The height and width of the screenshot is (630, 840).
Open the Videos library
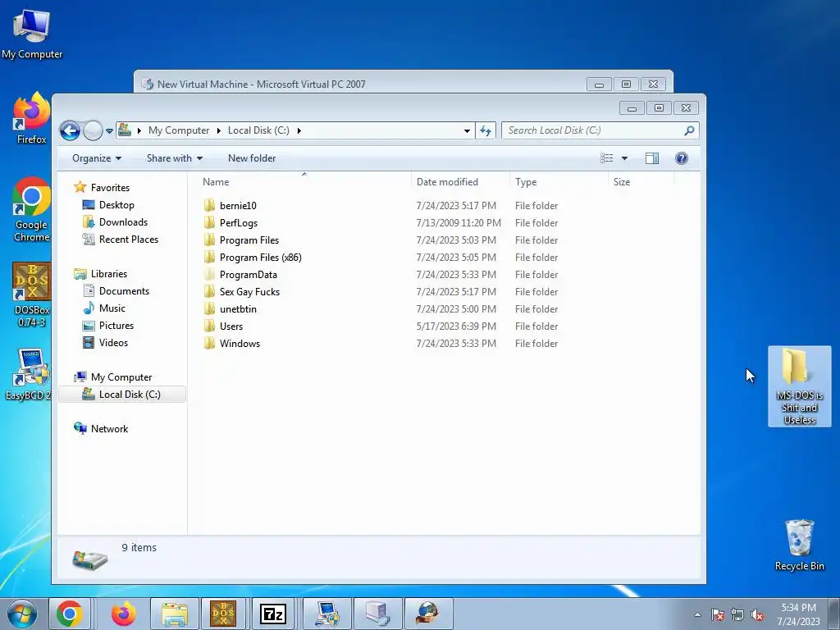point(113,342)
